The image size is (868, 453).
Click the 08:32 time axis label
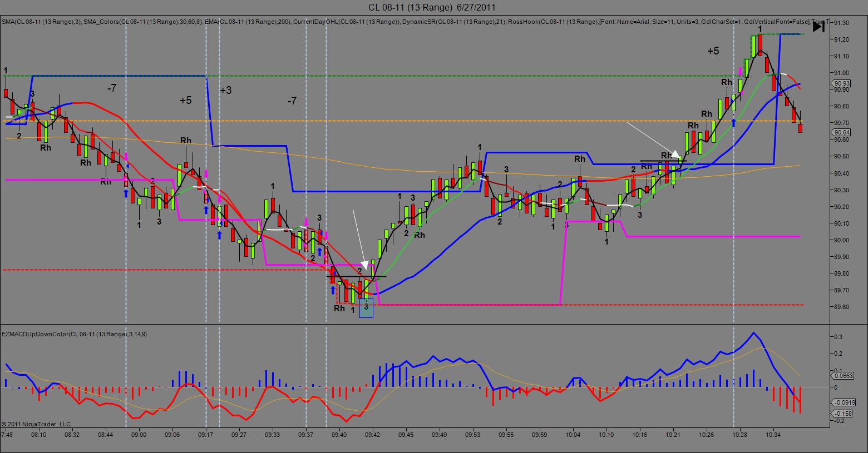click(72, 435)
